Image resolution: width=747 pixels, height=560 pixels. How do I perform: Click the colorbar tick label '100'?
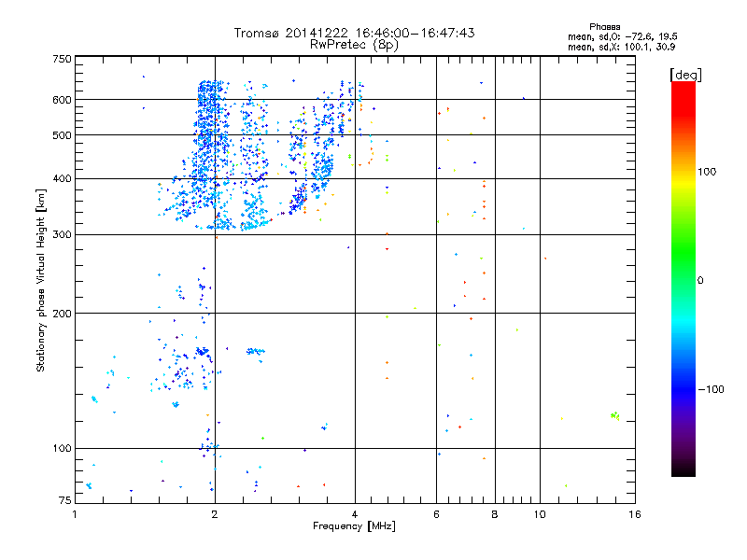click(x=707, y=172)
